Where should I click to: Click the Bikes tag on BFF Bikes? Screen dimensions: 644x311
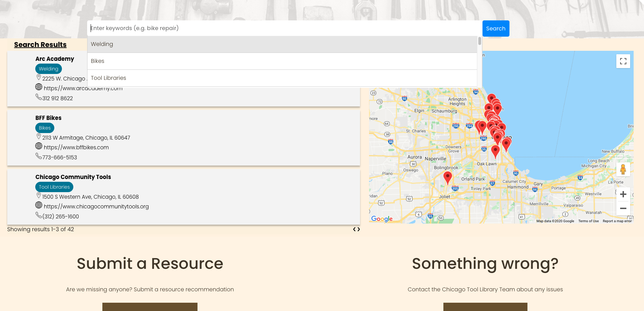pos(45,128)
